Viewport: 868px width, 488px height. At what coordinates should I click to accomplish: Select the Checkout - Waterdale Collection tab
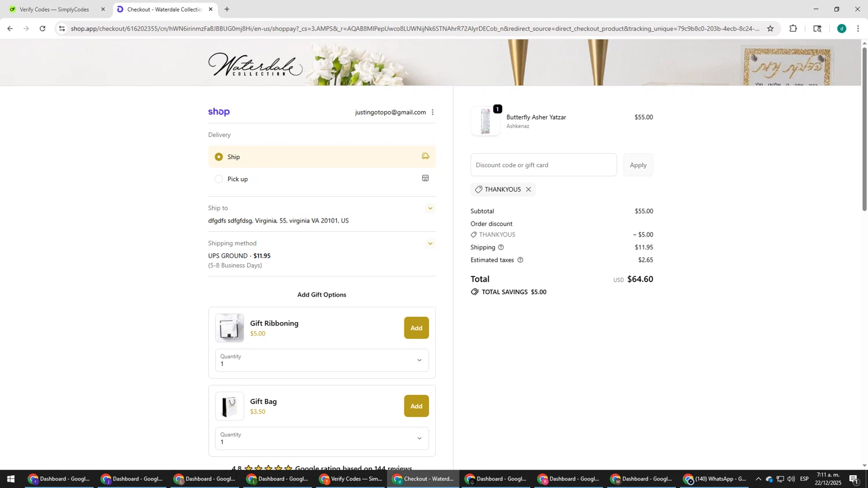pos(164,9)
